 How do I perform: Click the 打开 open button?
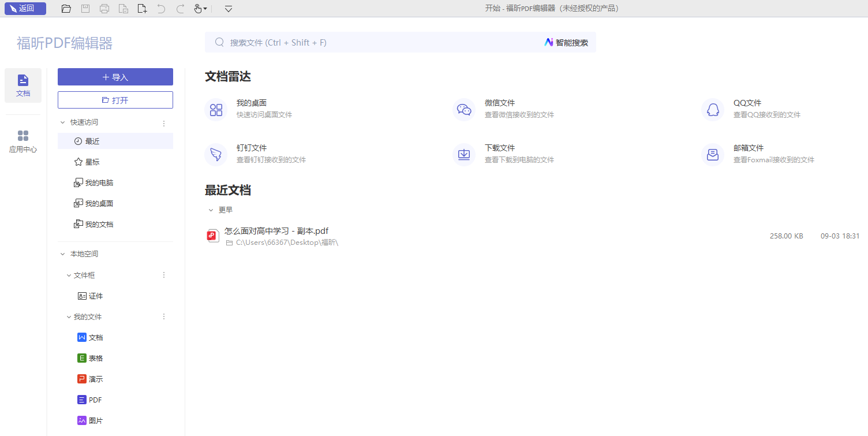point(115,100)
